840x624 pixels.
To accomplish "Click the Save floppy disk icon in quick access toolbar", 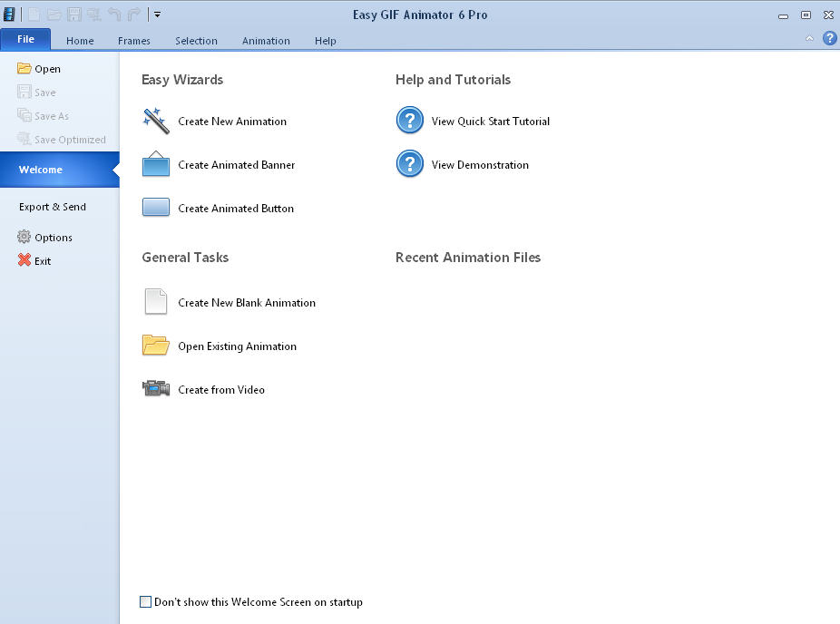I will point(73,15).
